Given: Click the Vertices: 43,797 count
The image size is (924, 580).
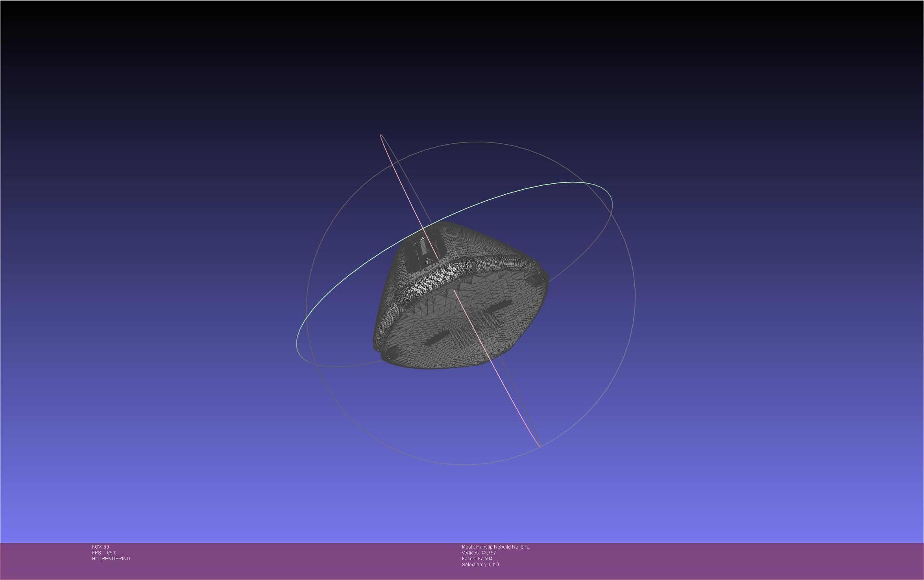Looking at the screenshot, I should point(479,553).
